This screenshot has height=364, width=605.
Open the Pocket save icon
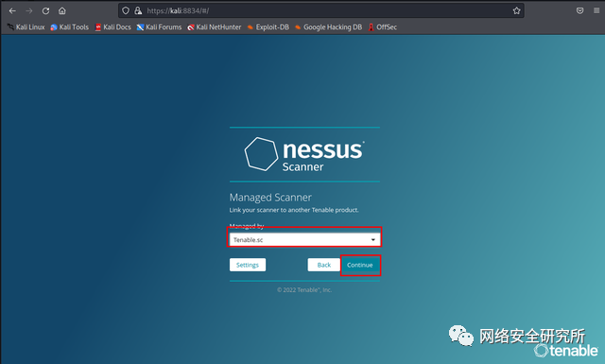pyautogui.click(x=579, y=10)
